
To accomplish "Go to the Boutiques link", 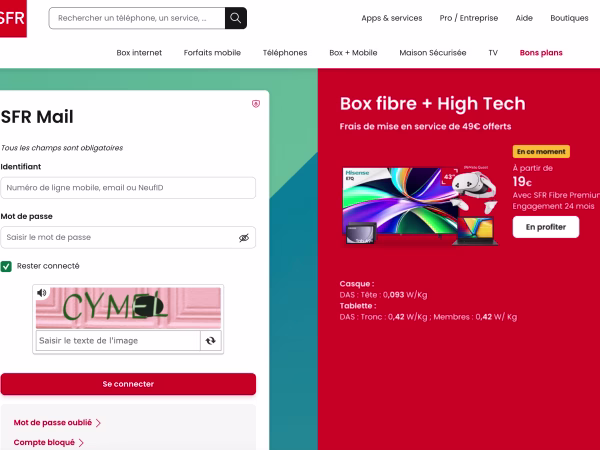I will tap(569, 18).
